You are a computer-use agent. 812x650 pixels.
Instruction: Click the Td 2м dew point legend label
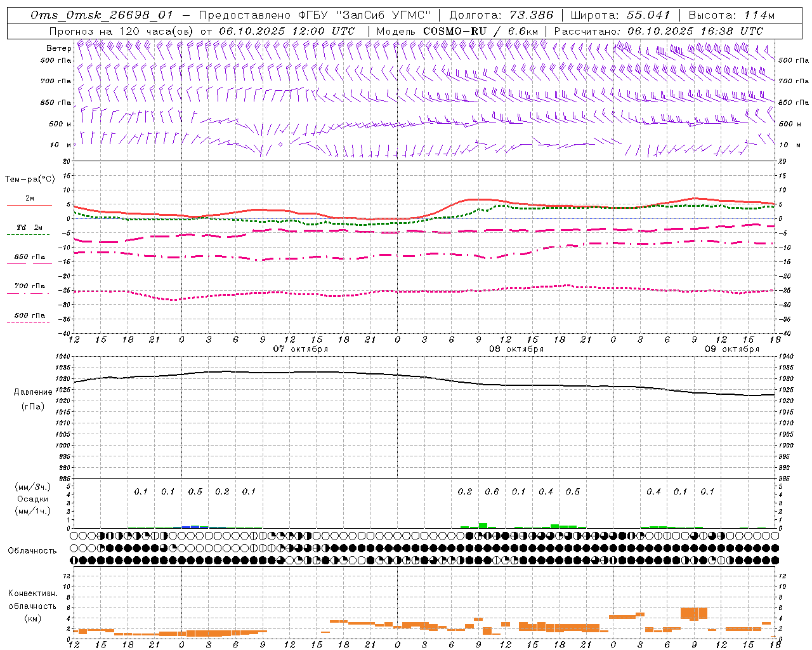click(x=29, y=227)
